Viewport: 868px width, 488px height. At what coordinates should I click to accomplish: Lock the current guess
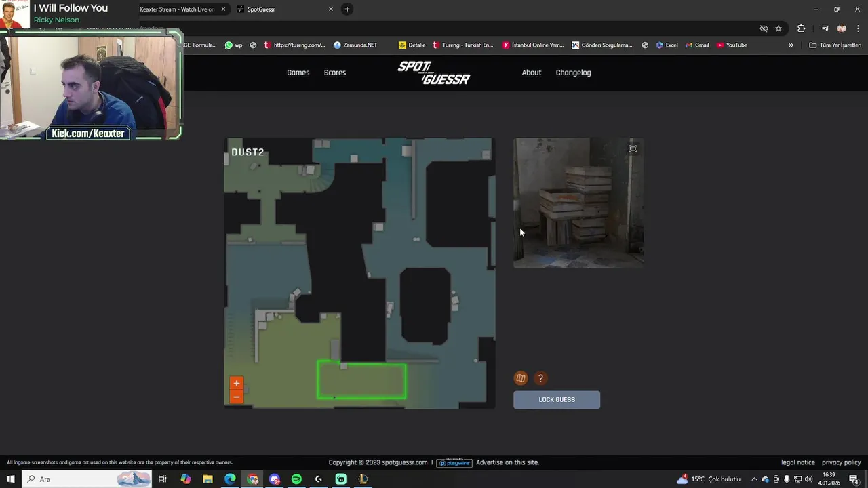coord(557,400)
